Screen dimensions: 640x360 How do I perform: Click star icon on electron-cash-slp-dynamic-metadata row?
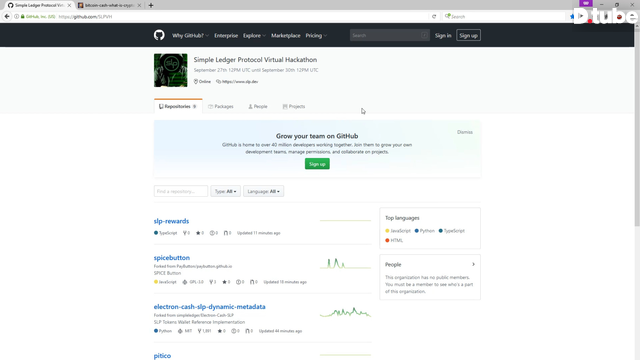[x=220, y=331]
